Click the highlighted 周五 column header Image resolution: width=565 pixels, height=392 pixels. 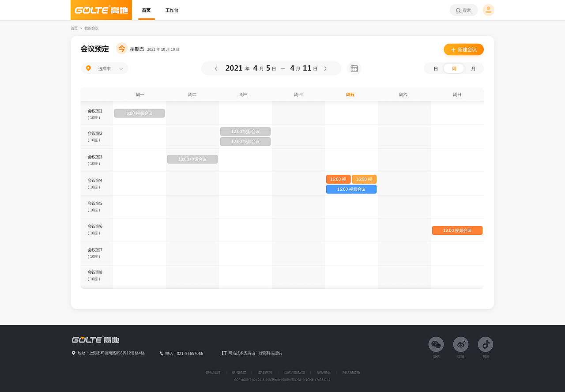coord(350,94)
